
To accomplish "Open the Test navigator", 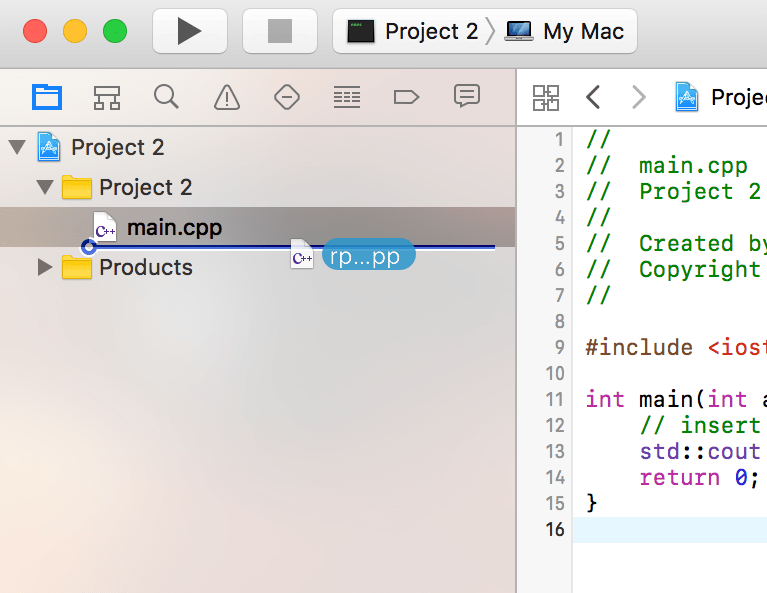I will (x=287, y=97).
